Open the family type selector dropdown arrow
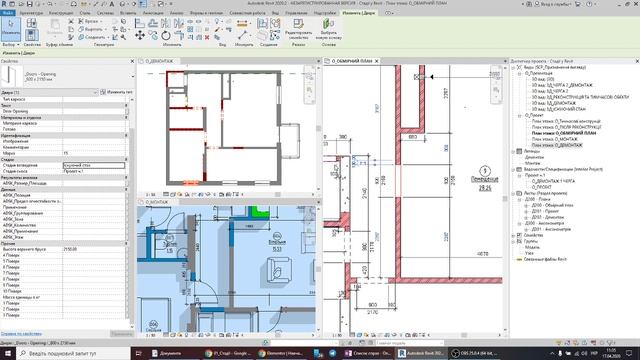Image resolution: width=640 pixels, height=360 pixels. coord(133,76)
